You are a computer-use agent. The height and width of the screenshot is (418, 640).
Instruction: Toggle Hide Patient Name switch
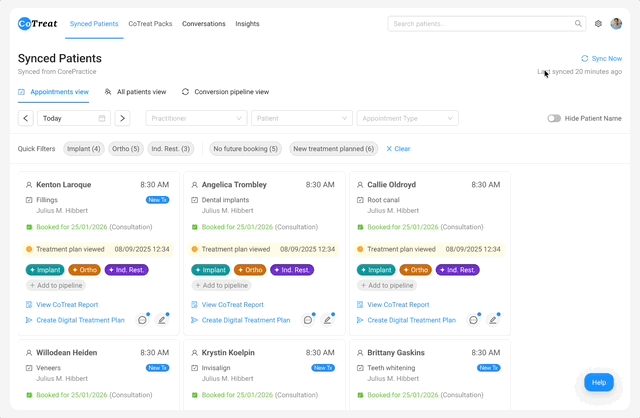(x=554, y=118)
